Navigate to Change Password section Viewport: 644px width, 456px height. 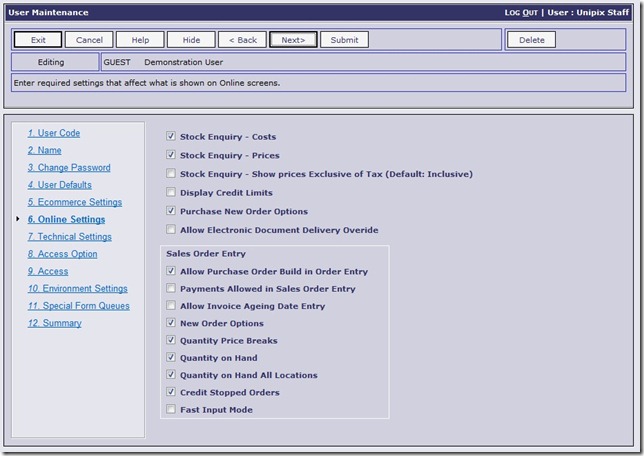point(69,168)
